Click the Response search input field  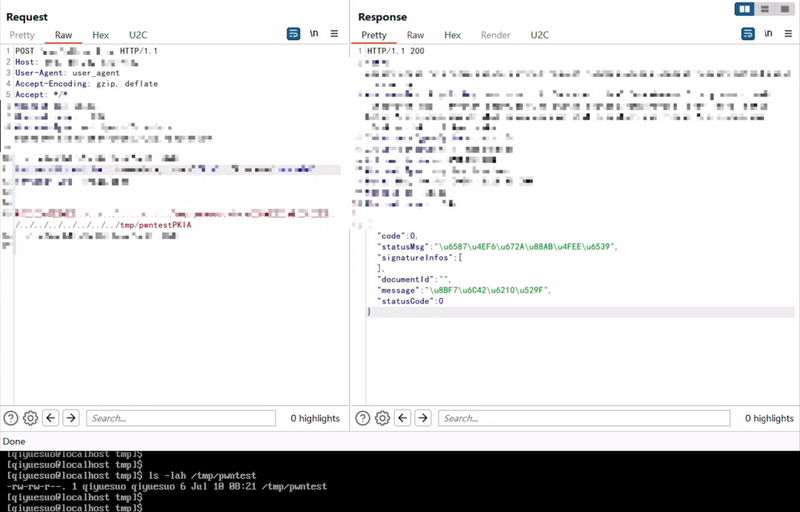point(584,418)
